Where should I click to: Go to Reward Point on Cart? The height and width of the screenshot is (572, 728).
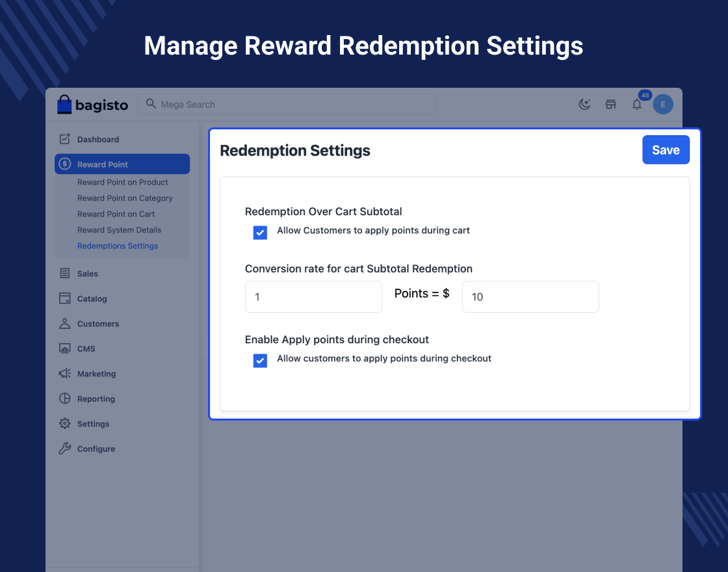point(116,214)
